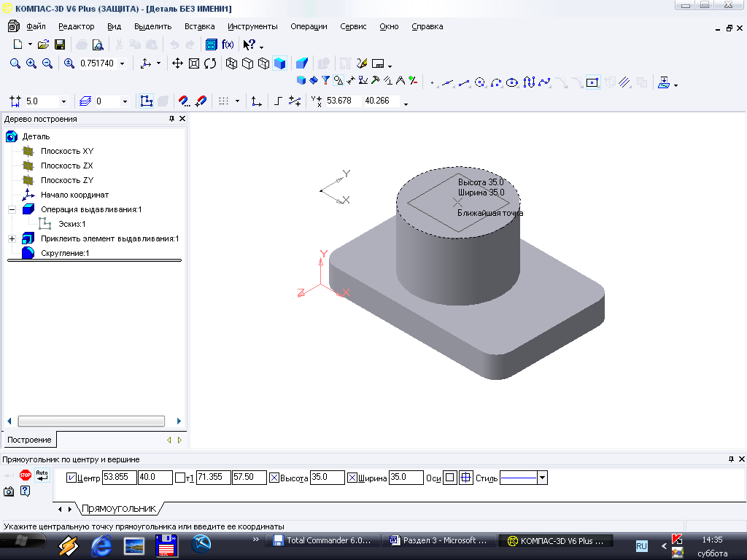Switch to the Построение tab
The image size is (747, 560).
[29, 440]
